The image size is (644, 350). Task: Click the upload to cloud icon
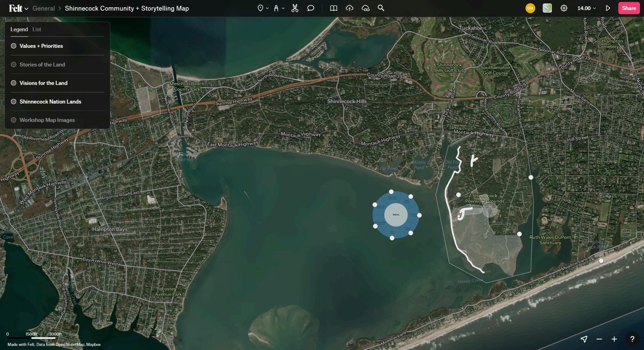[x=349, y=8]
